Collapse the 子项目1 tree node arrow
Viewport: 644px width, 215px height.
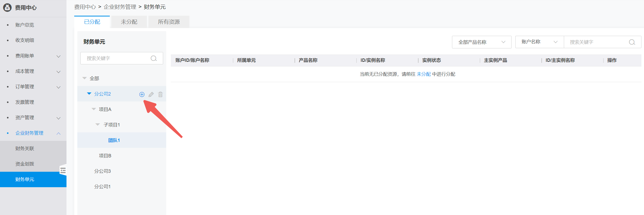[98, 125]
